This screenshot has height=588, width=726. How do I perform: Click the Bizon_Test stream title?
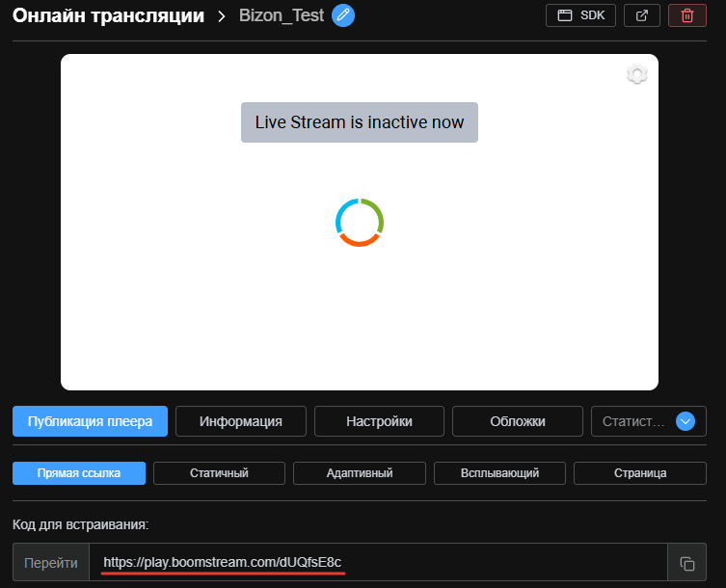coord(281,15)
